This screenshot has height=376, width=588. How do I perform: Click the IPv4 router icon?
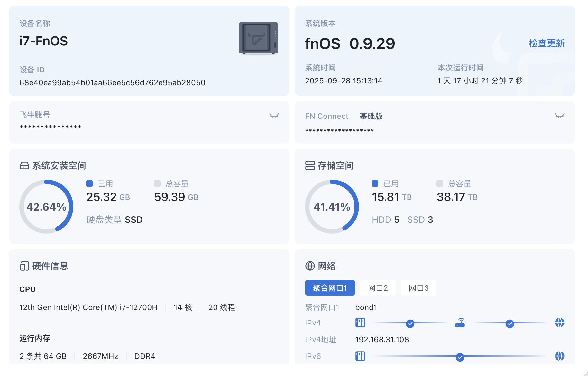pos(460,323)
